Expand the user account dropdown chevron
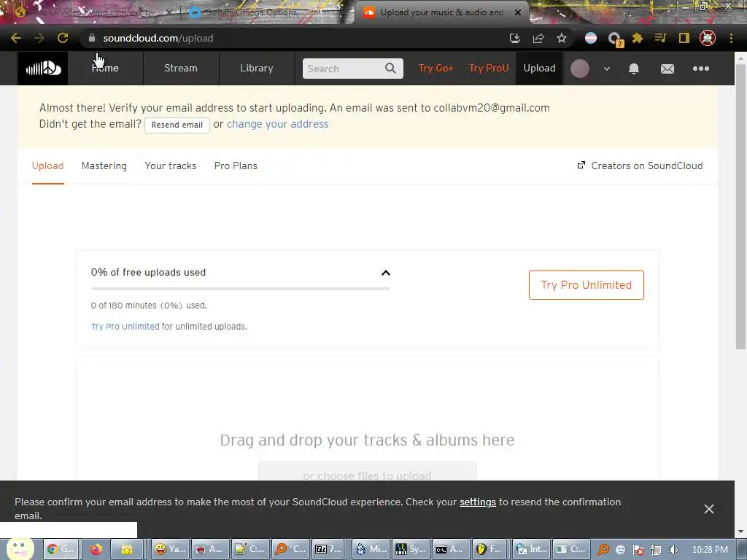Image resolution: width=747 pixels, height=560 pixels. (606, 69)
